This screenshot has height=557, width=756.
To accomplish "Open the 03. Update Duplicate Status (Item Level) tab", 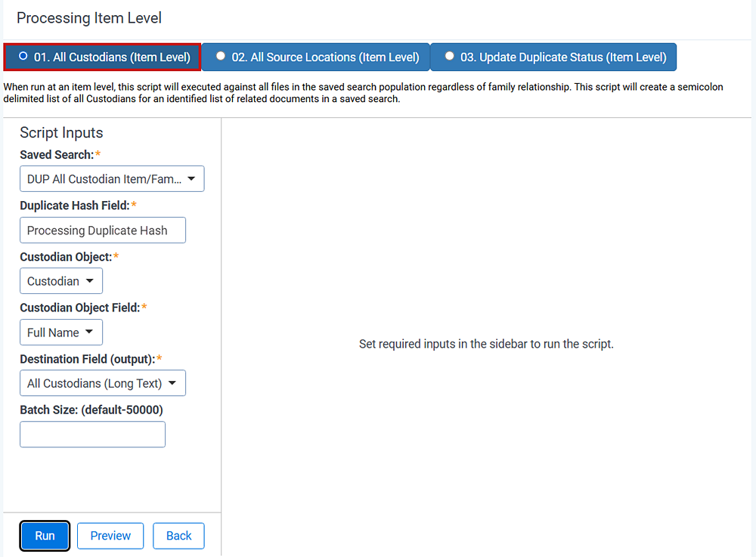I will [x=553, y=57].
